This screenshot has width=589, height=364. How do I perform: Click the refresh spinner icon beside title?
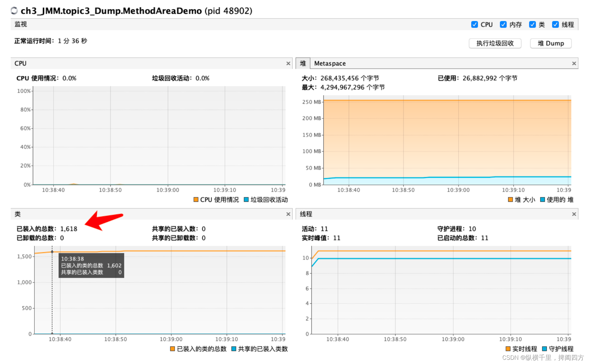coord(14,11)
